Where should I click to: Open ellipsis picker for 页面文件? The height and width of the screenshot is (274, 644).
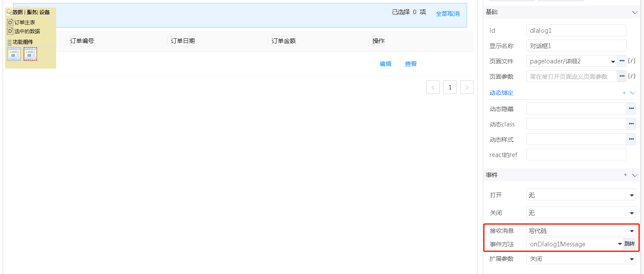tap(622, 61)
